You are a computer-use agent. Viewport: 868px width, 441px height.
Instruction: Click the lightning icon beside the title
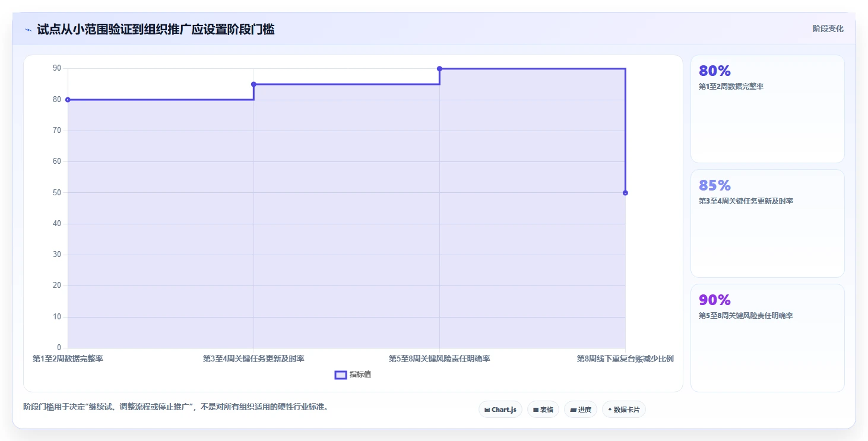point(28,30)
